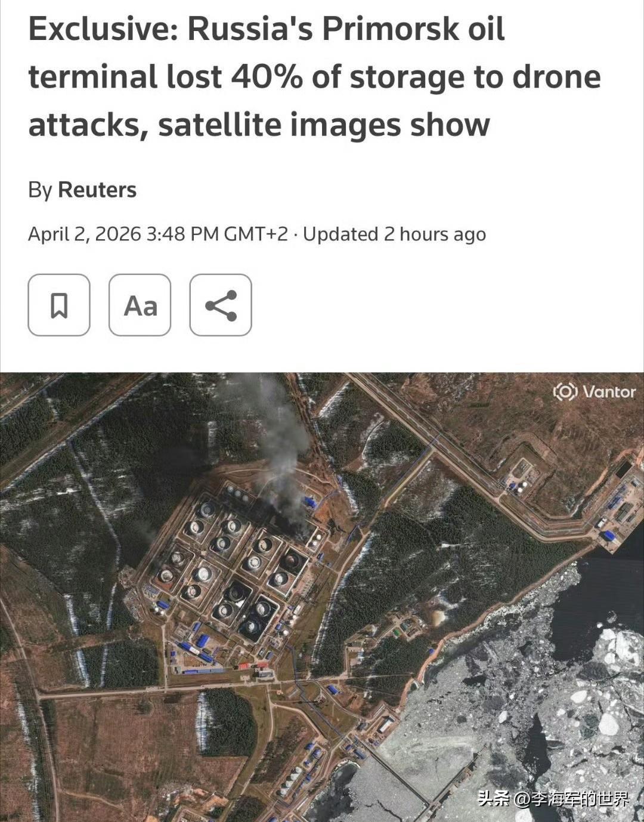Click the Vantor camera logo icon

[x=565, y=392]
